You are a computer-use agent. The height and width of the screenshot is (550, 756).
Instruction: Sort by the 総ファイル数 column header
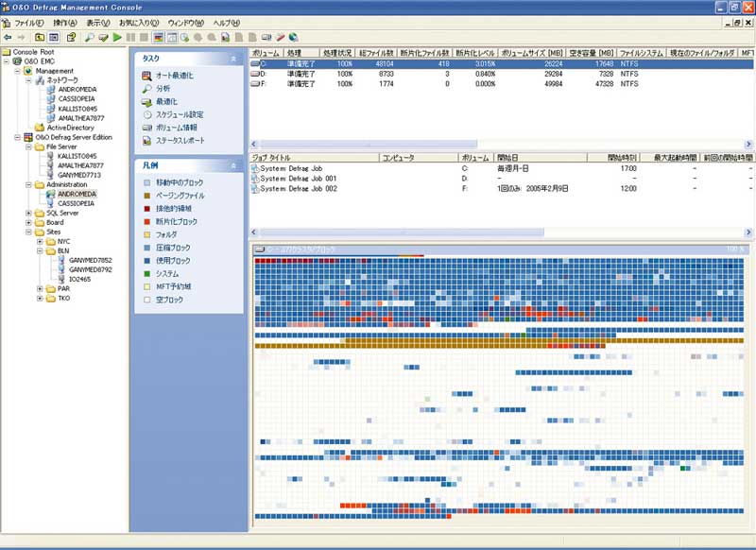tap(376, 53)
